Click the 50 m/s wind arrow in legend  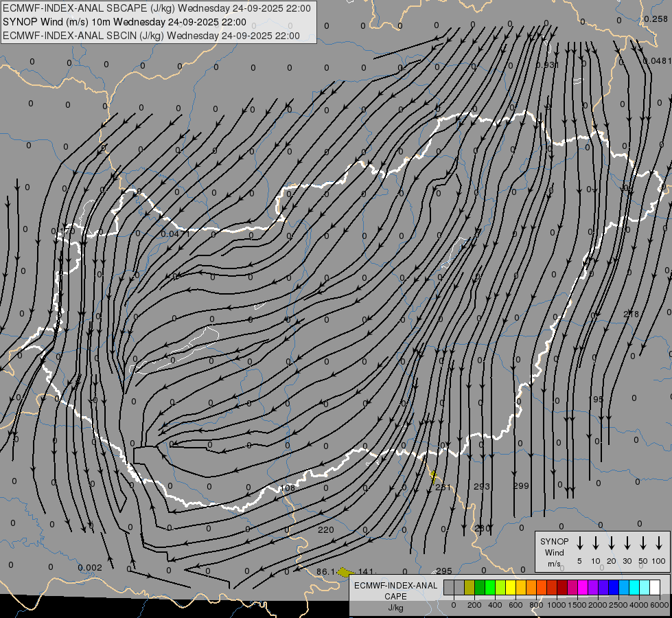[642, 543]
